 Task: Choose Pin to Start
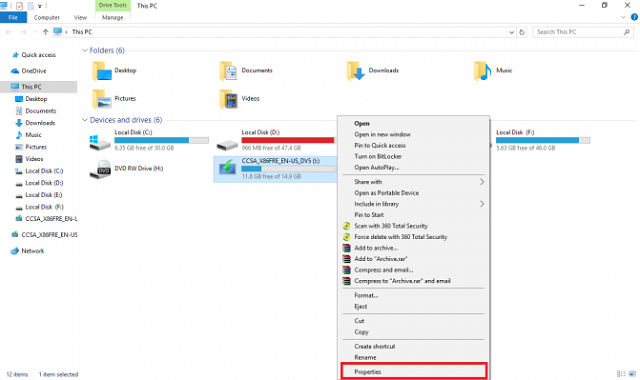(413, 215)
